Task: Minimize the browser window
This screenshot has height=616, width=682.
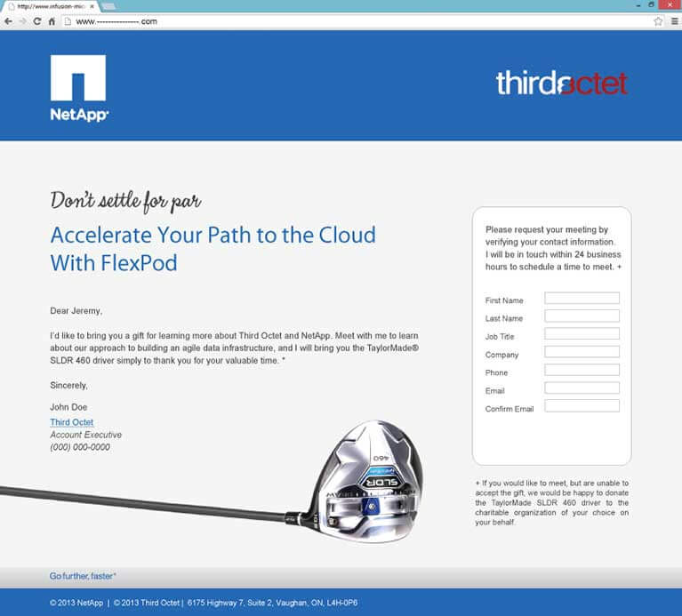Action: (x=638, y=5)
